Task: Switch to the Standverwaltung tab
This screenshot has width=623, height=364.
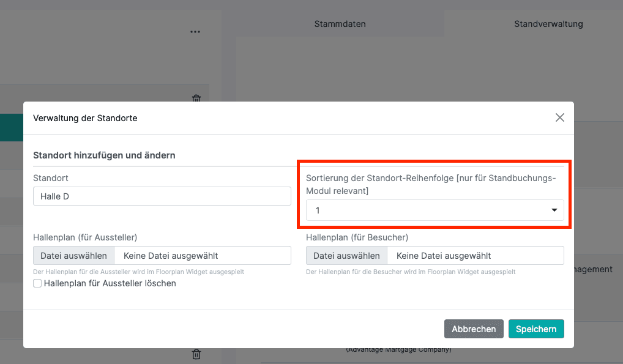Action: click(548, 24)
